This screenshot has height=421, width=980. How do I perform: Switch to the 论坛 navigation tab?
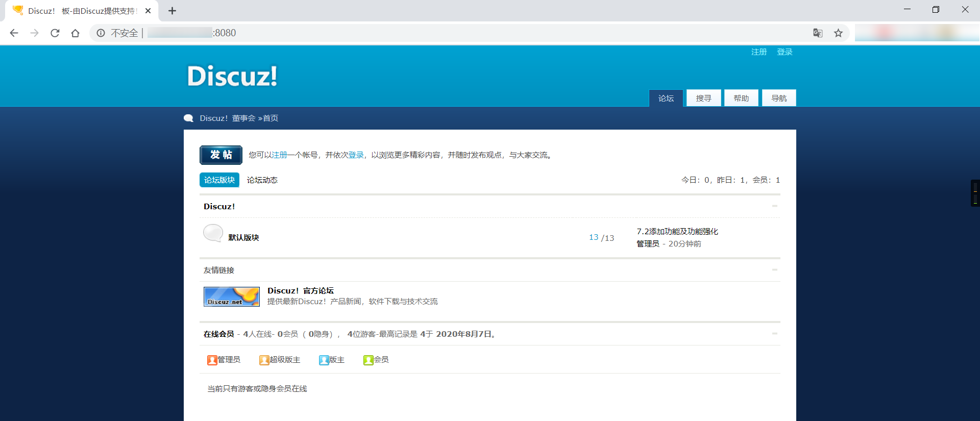coord(666,98)
